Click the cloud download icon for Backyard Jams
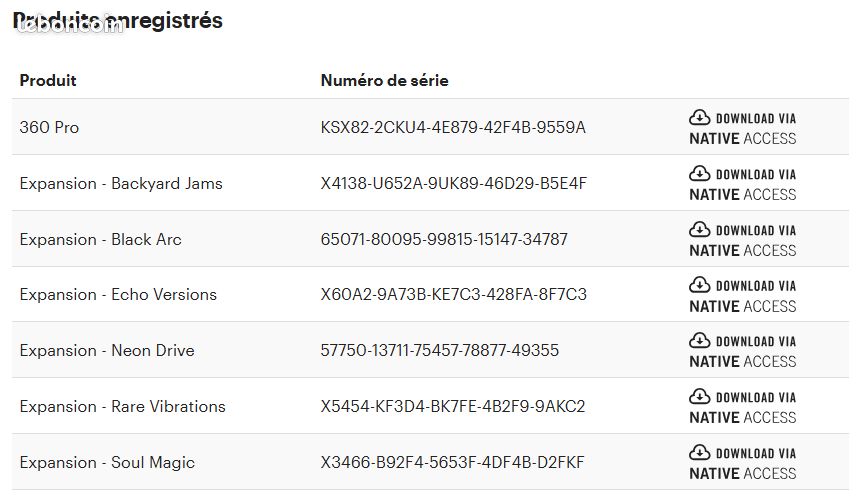Image resolution: width=860 pixels, height=497 pixels. 699,174
